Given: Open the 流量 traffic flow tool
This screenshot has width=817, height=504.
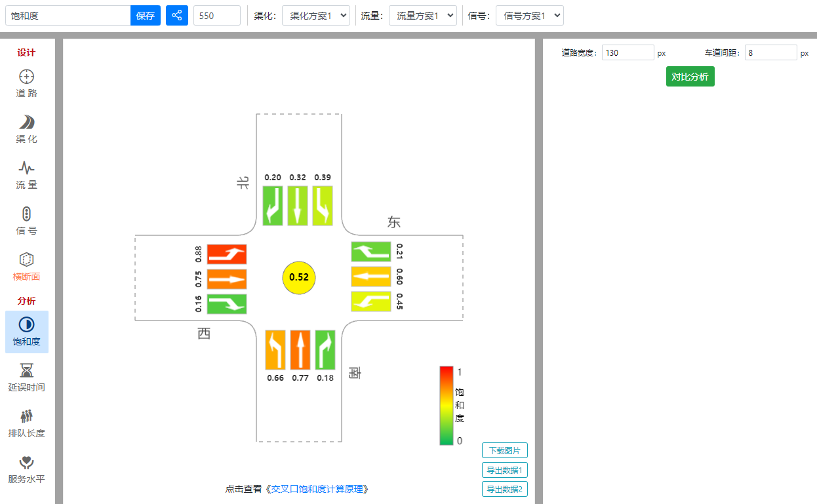Looking at the screenshot, I should [27, 176].
